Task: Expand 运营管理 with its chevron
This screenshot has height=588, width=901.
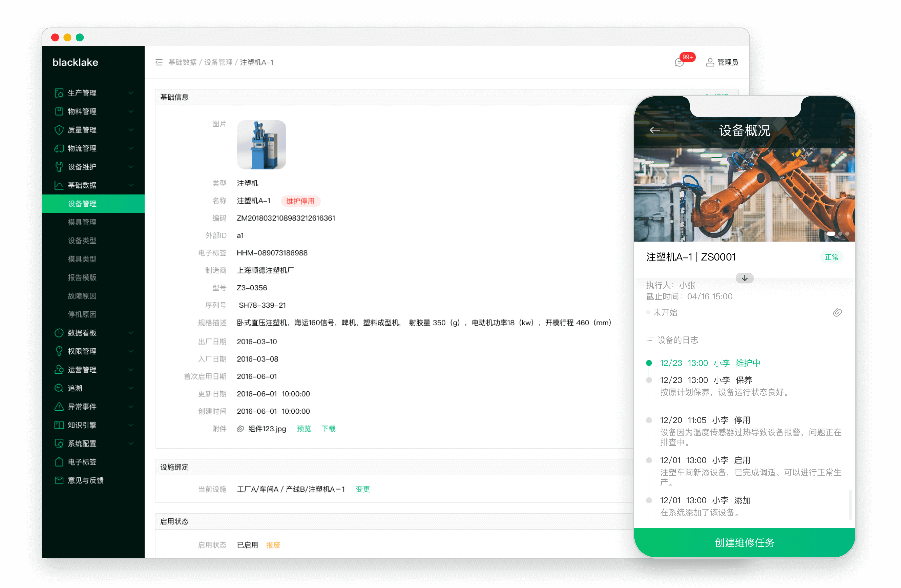Action: point(131,370)
